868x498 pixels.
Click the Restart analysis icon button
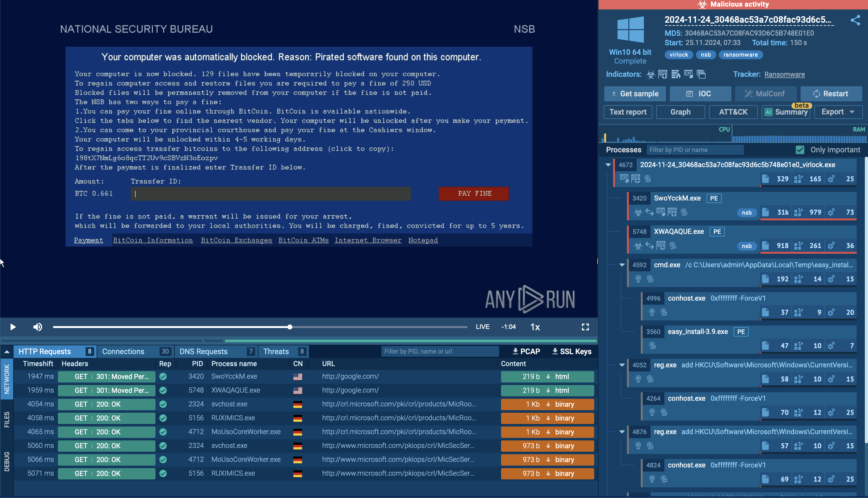[831, 94]
